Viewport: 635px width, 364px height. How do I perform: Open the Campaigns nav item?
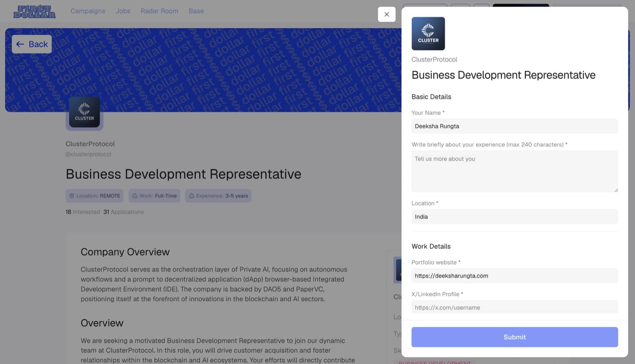88,11
